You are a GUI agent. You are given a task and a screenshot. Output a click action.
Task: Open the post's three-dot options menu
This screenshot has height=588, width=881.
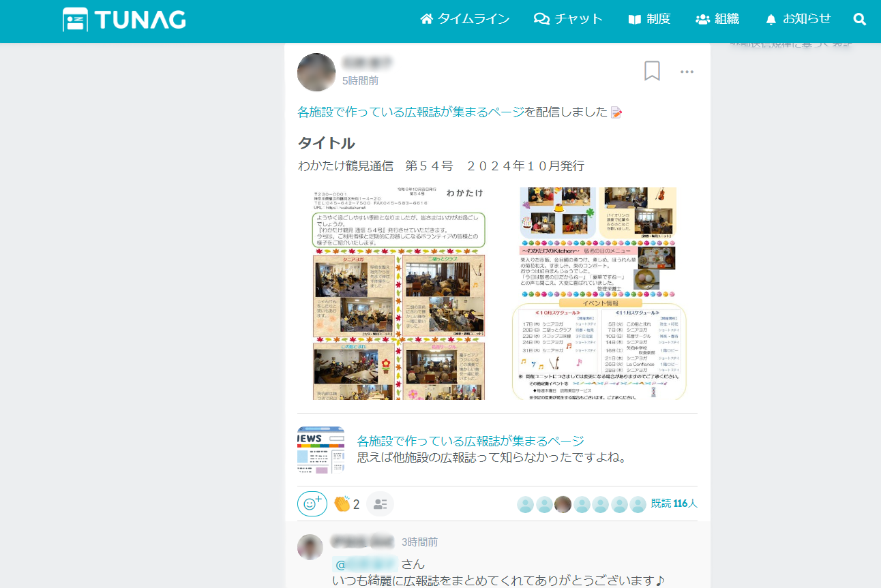tap(687, 72)
